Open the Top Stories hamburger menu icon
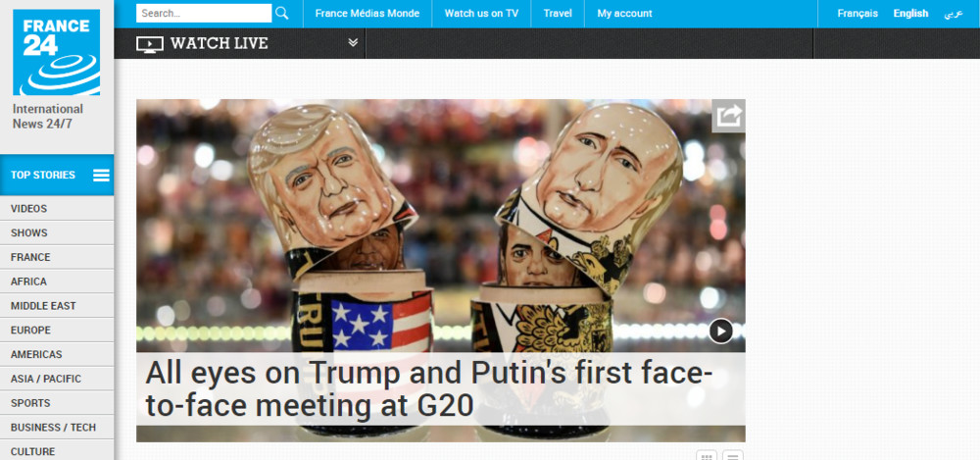Screen dimensions: 980x460 [101, 176]
